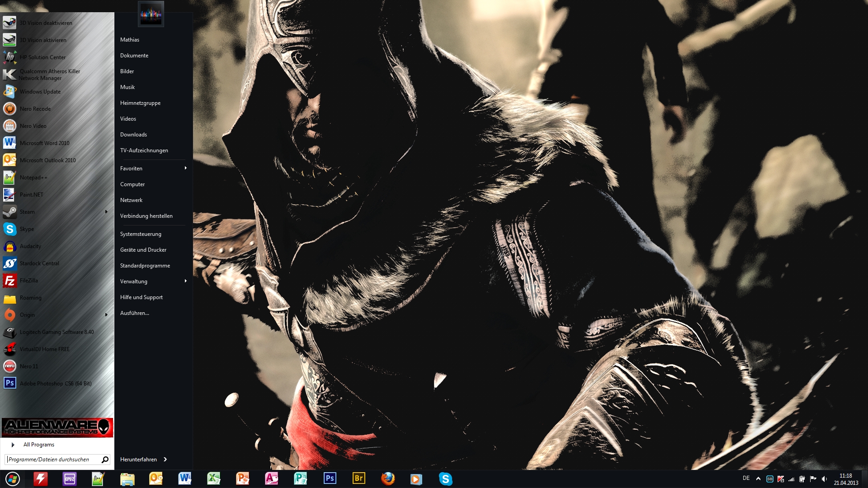868x488 pixels.
Task: Open HP Solution Center
Action: 57,57
